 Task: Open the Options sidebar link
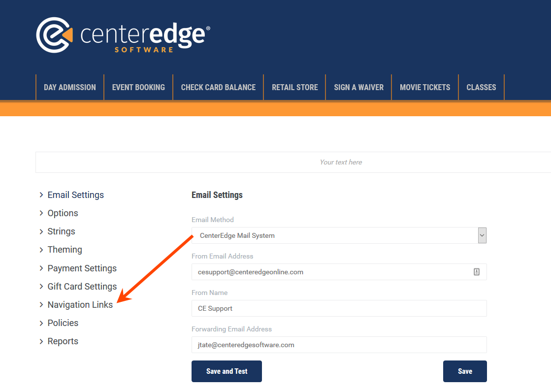click(x=63, y=213)
